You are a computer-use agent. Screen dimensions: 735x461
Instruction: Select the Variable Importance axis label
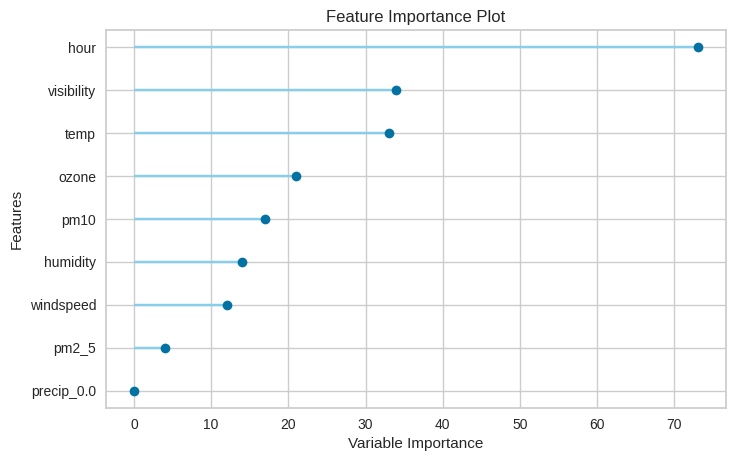[415, 443]
